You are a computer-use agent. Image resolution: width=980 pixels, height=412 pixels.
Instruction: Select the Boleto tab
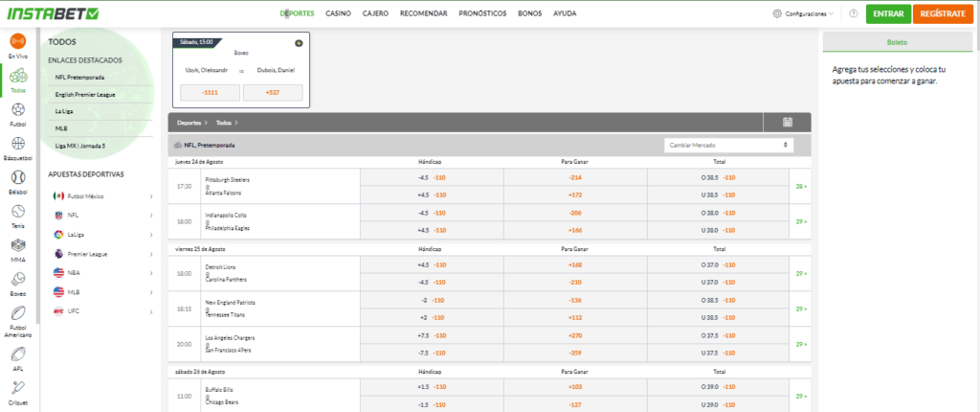coord(897,42)
